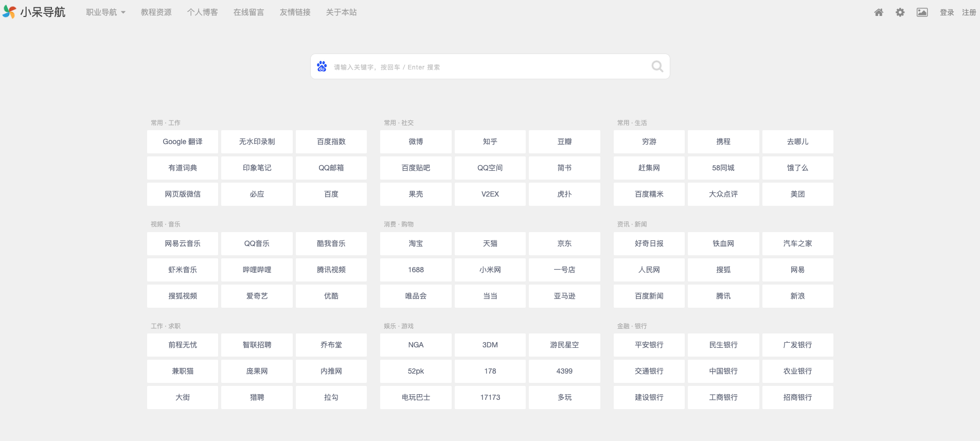The height and width of the screenshot is (441, 980).
Task: Open the 淘宝 tile
Action: [x=416, y=243]
